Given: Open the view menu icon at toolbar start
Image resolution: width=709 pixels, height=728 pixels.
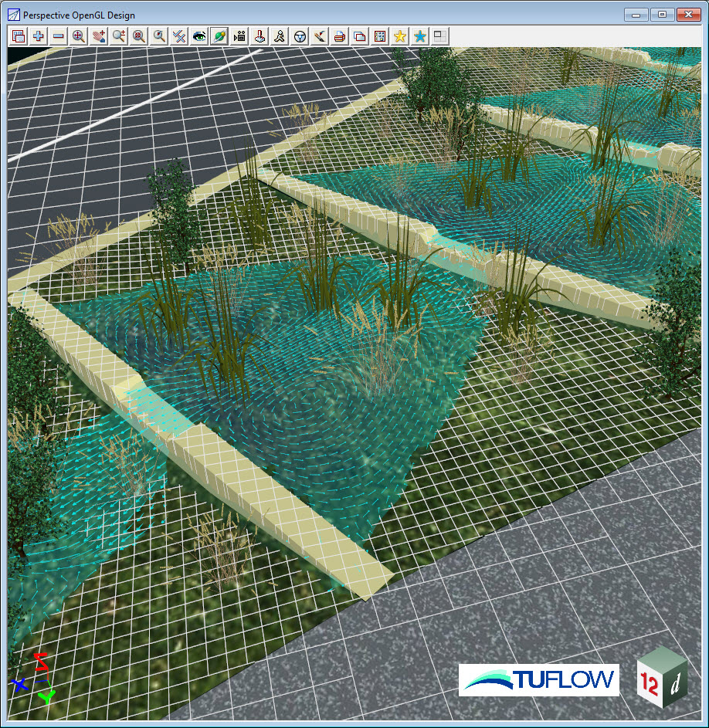Looking at the screenshot, I should (x=18, y=36).
